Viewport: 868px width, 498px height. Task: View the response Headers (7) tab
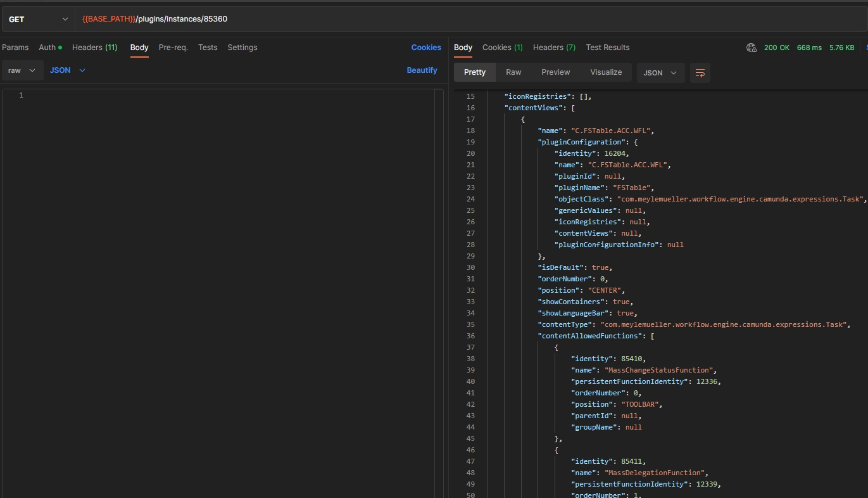(554, 48)
